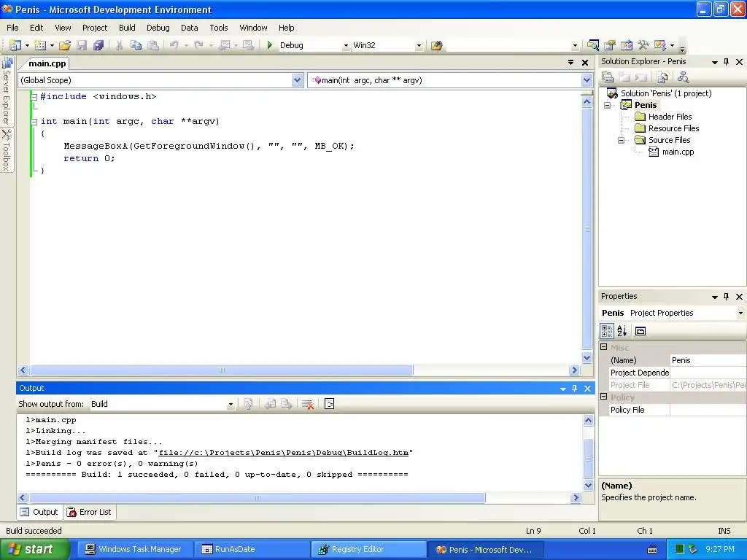The width and height of the screenshot is (747, 560).
Task: Select the Header Files folder
Action: coord(670,117)
